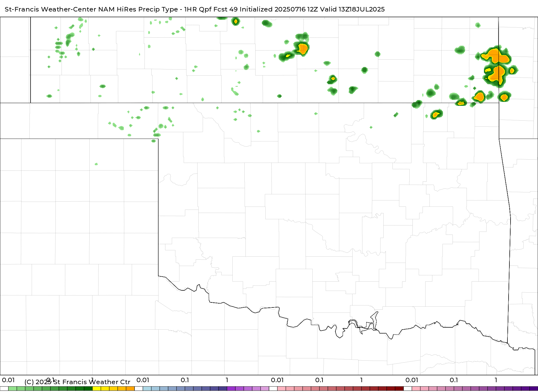538x392 pixels.
Task: Pick the white swatch starting the blue scale
Action: [139, 389]
